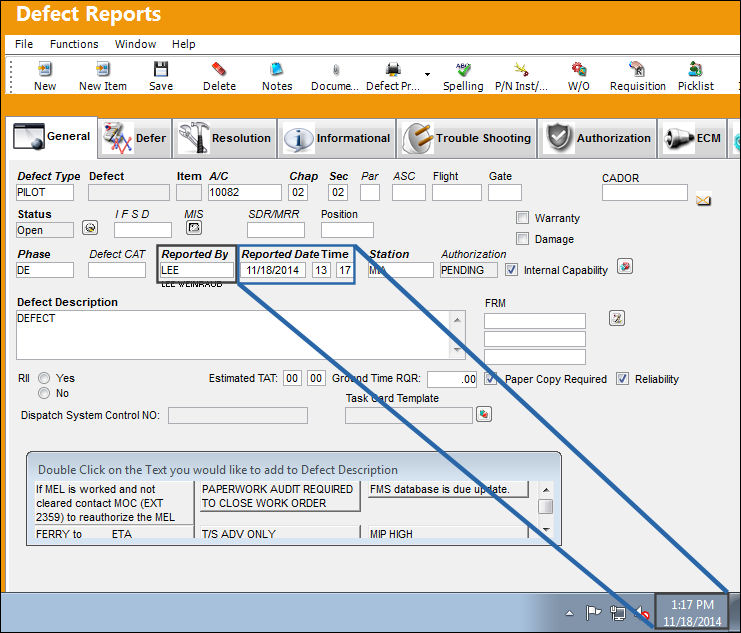Viewport: 741px width, 633px height.
Task: Open the ECM tab
Action: pos(692,138)
